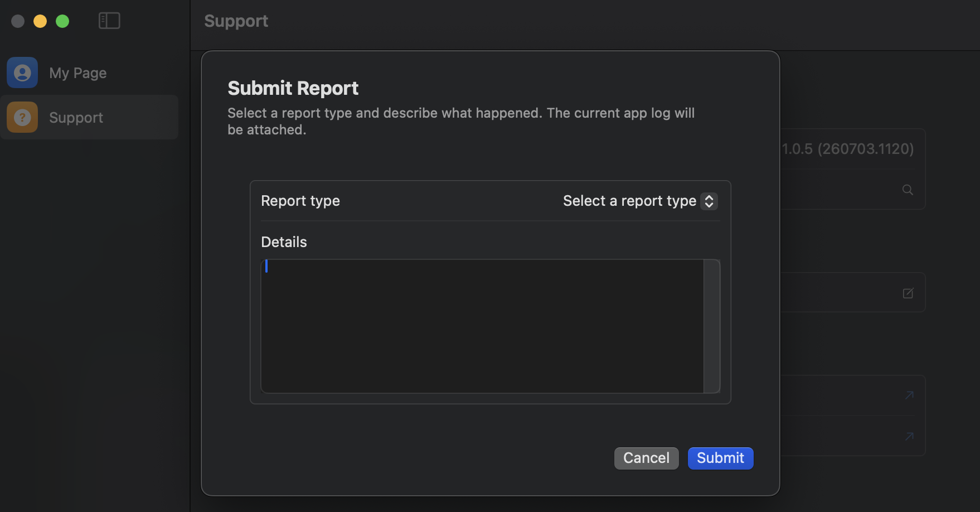Screen dimensions: 980x512
Task: Click the Submit Report heading
Action: (293, 88)
